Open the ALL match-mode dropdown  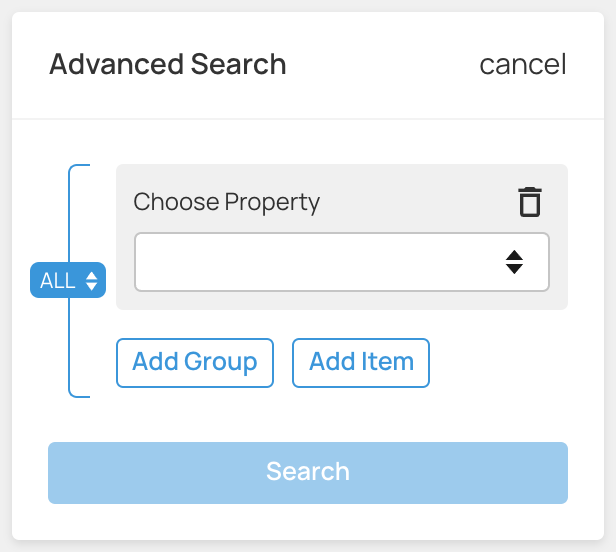pos(68,280)
